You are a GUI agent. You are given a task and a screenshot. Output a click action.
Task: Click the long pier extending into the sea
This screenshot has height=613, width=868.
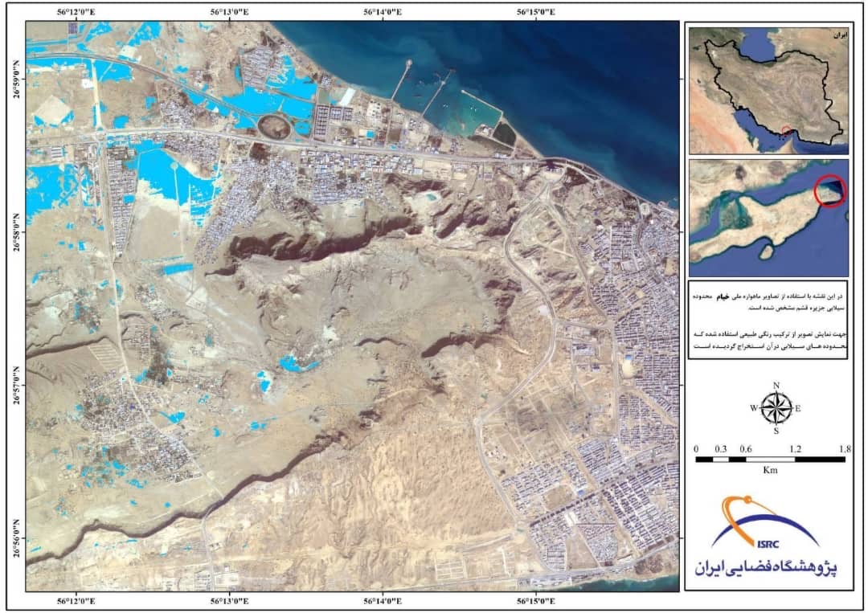[399, 82]
